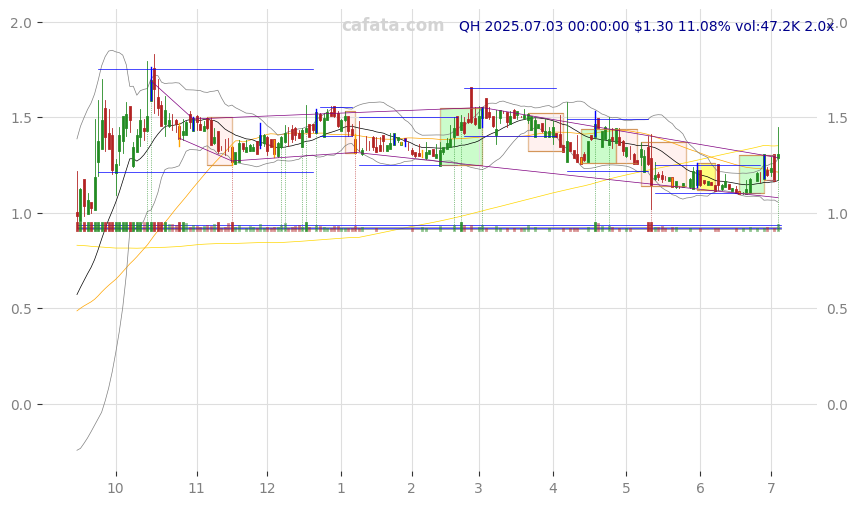
Task: Click the x-axis label 12
Action: (x=267, y=488)
